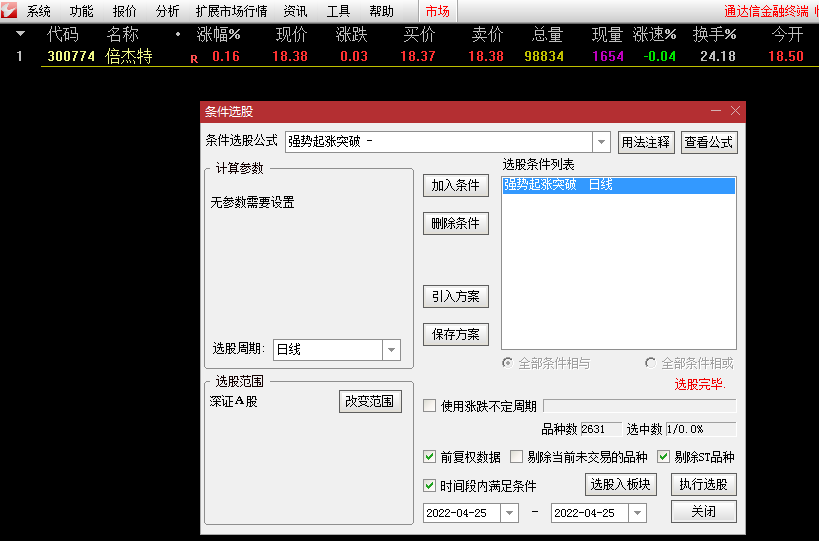Click the 加入条件 button
Viewport: 819px width, 541px height.
[x=455, y=185]
